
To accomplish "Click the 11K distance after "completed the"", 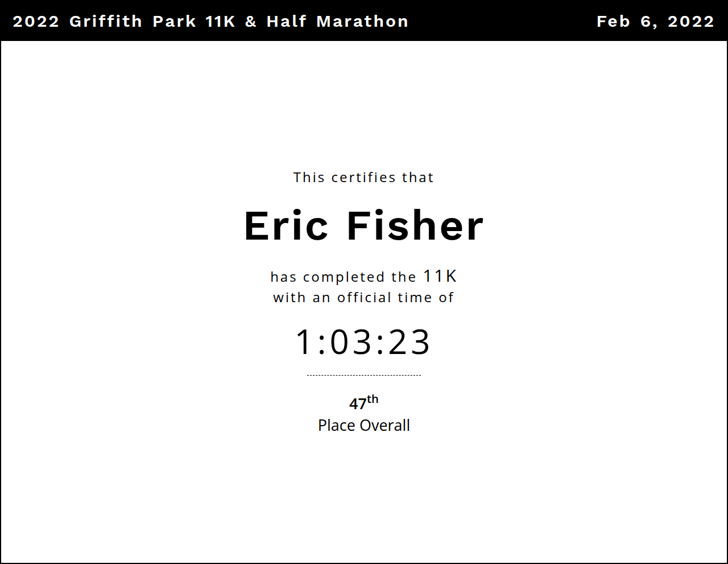I will coord(440,277).
